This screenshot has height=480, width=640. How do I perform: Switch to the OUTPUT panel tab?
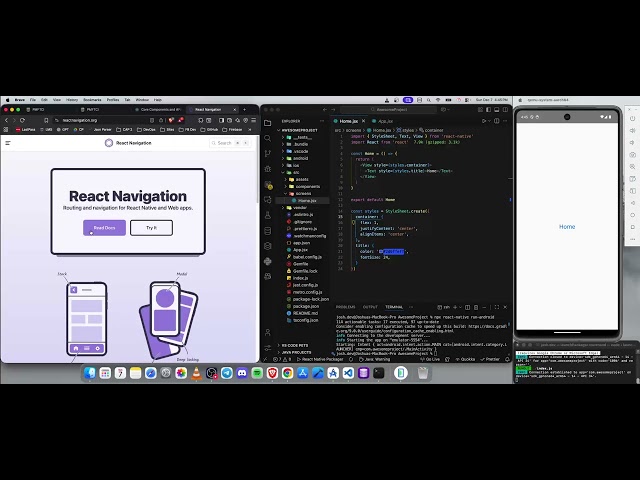point(370,307)
